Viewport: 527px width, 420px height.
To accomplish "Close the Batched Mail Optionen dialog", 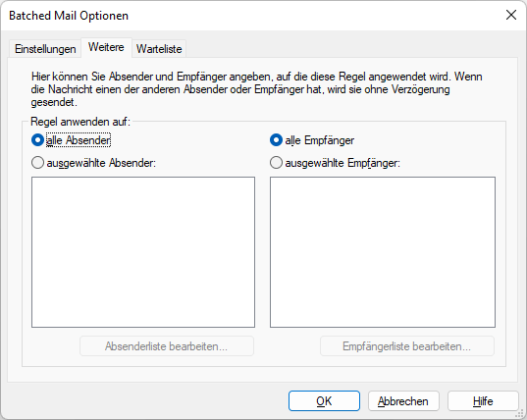I will 511,15.
